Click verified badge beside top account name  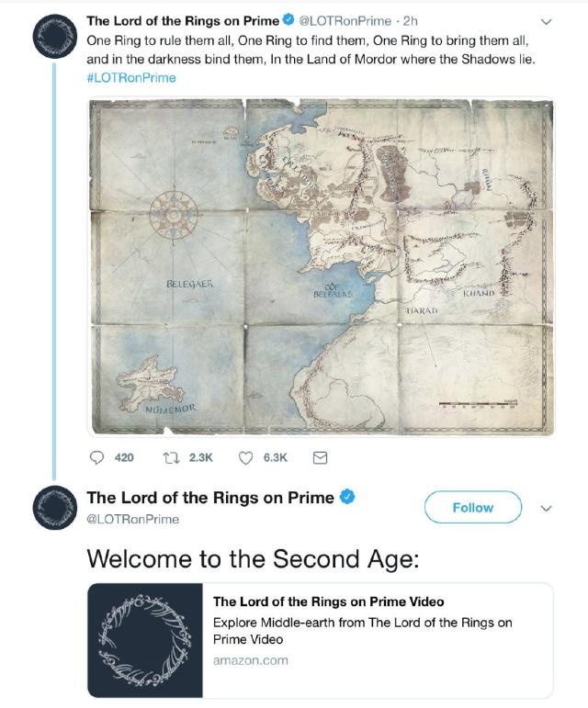[x=289, y=21]
